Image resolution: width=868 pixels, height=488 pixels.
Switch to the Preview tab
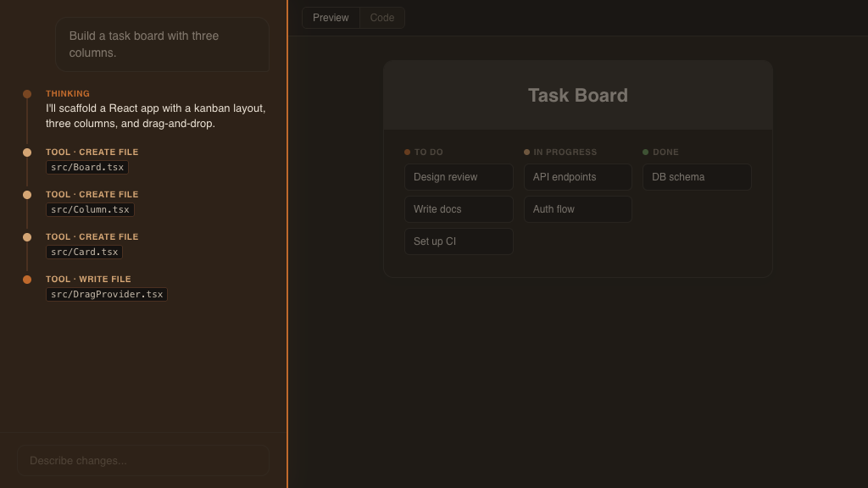(x=331, y=17)
